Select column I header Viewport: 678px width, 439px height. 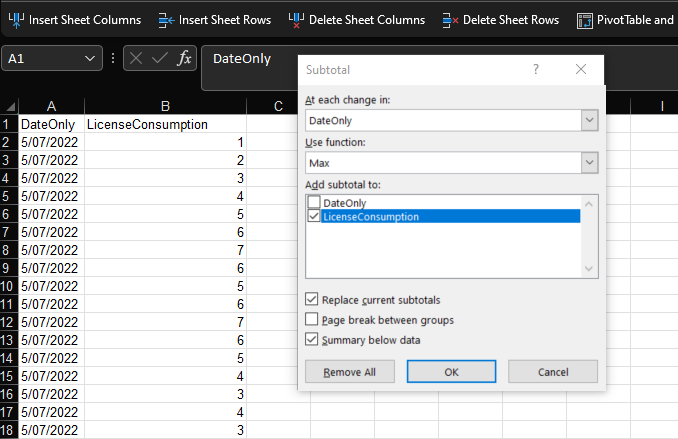point(662,106)
